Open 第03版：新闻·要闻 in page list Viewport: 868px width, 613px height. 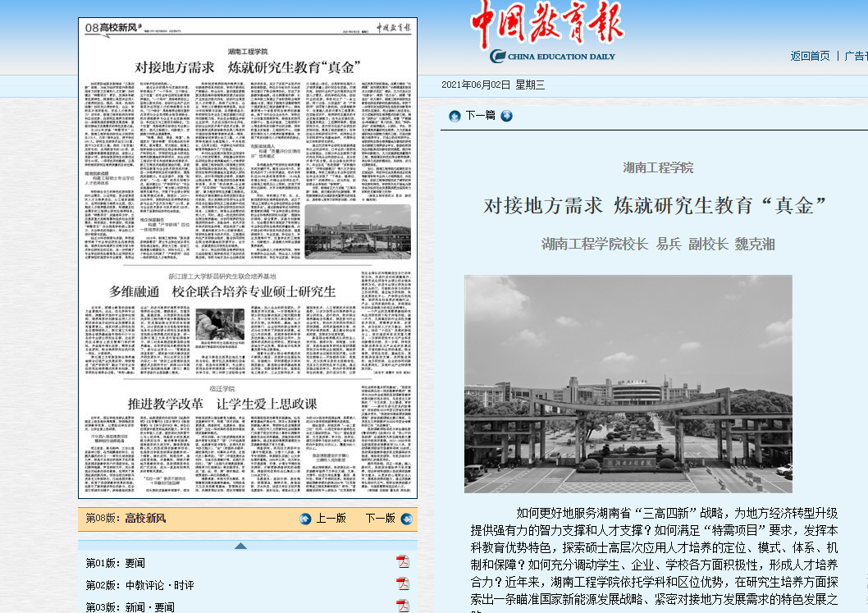(x=130, y=606)
